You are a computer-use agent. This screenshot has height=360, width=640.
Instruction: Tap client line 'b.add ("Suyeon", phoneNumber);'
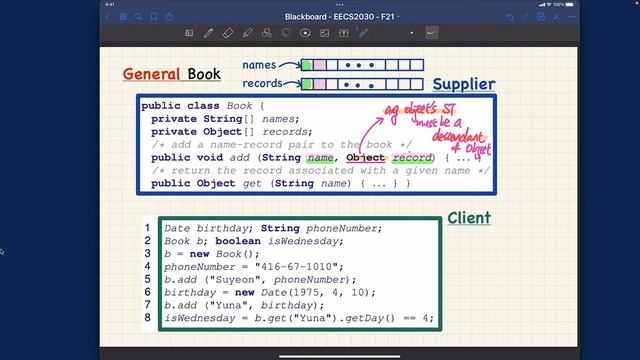[260, 280]
